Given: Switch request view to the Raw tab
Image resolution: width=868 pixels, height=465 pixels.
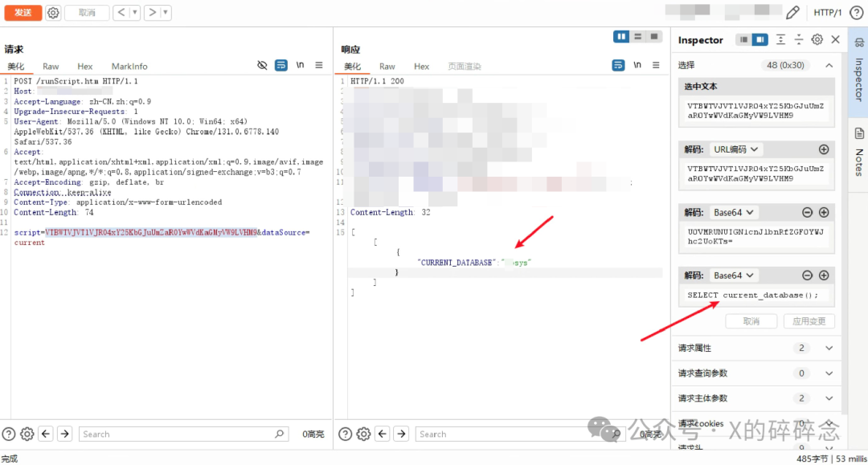Looking at the screenshot, I should click(51, 66).
